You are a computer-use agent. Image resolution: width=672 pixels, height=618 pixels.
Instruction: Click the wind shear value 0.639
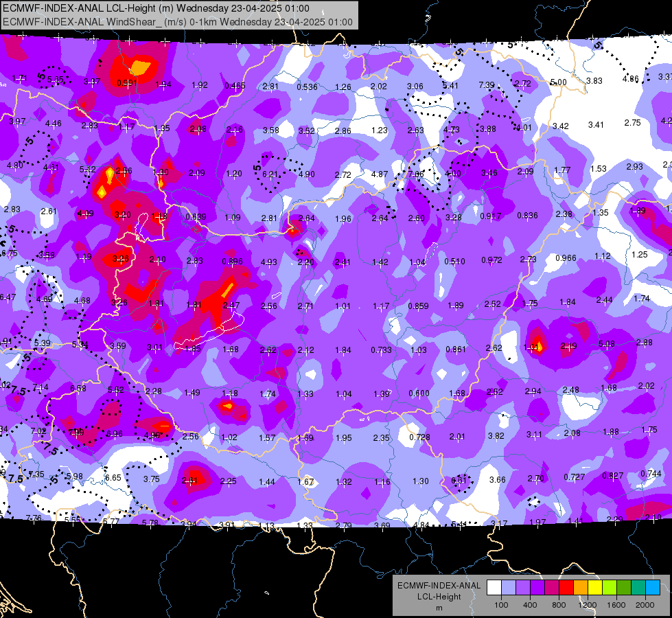(x=196, y=217)
